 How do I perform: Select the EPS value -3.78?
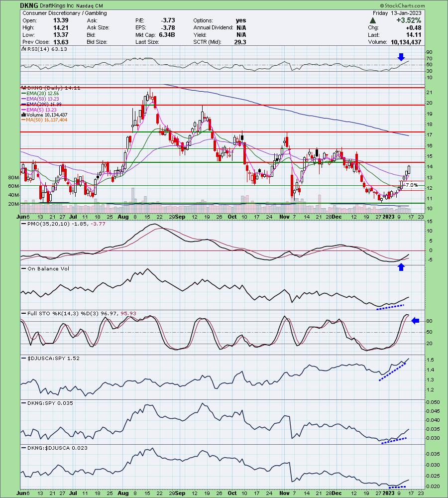pos(168,27)
